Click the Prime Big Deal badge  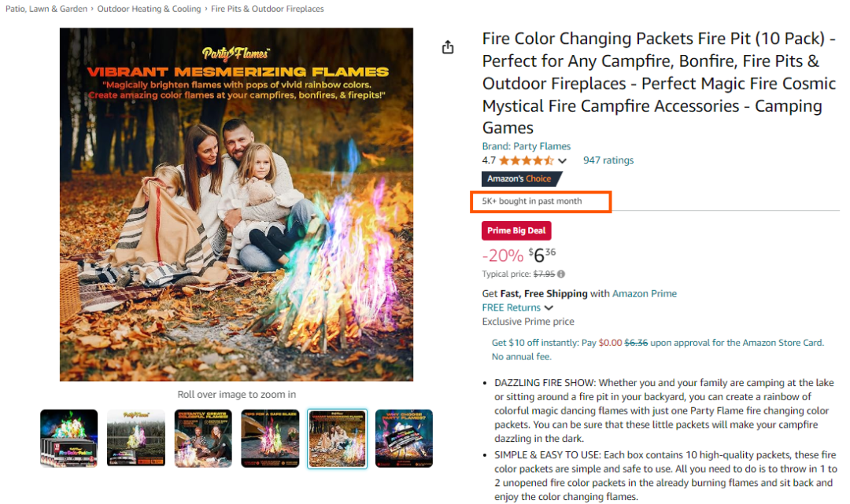516,230
